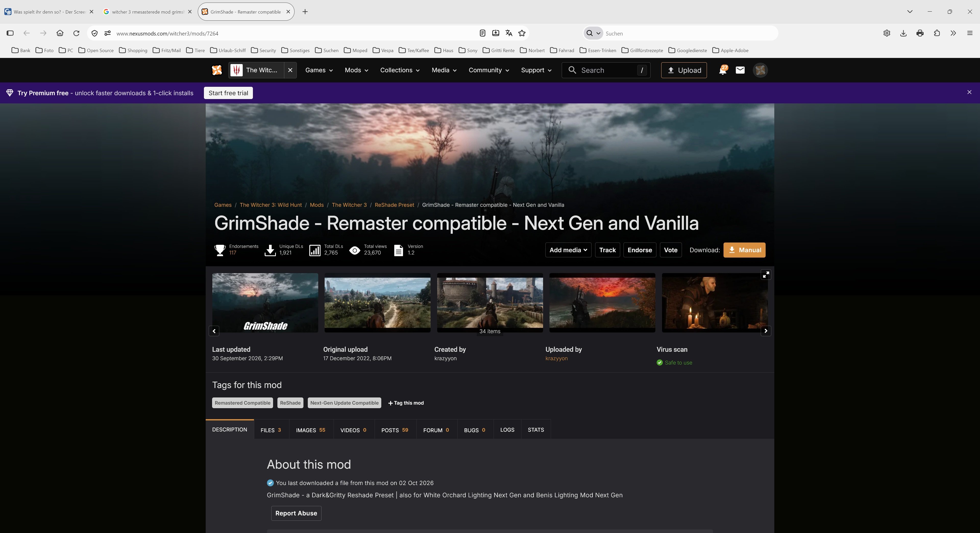Expand the Support menu
Image resolution: width=980 pixels, height=533 pixels.
click(x=536, y=70)
